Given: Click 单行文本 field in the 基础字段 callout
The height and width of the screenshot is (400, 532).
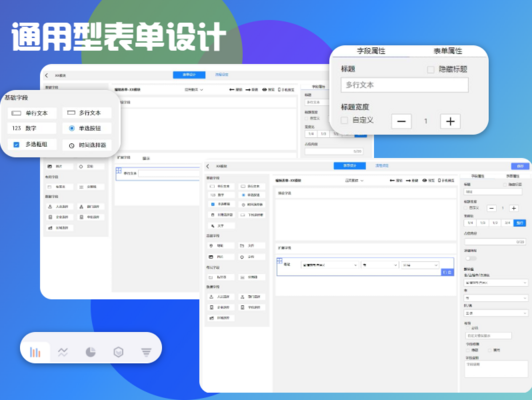Looking at the screenshot, I should (32, 113).
